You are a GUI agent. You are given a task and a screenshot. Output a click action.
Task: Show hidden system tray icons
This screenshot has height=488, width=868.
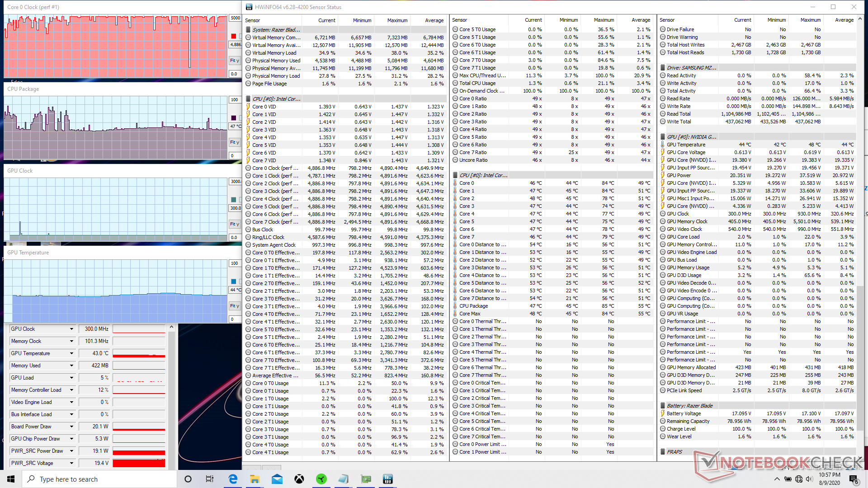(777, 479)
